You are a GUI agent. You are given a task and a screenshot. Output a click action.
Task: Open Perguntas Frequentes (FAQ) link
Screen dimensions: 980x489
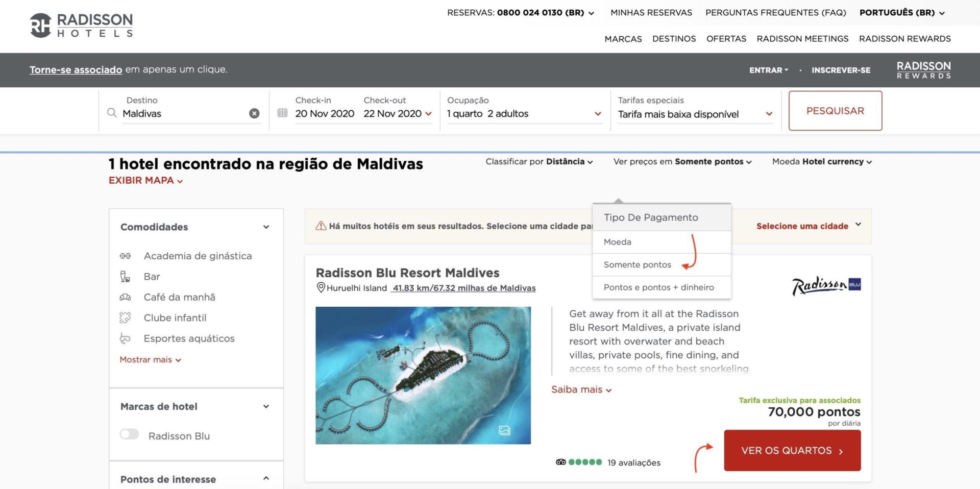[x=775, y=12]
